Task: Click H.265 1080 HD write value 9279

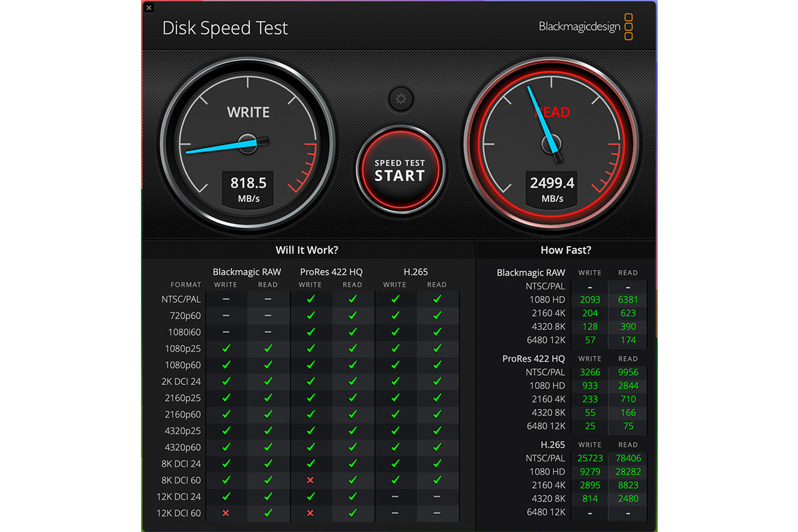Action: coord(590,471)
